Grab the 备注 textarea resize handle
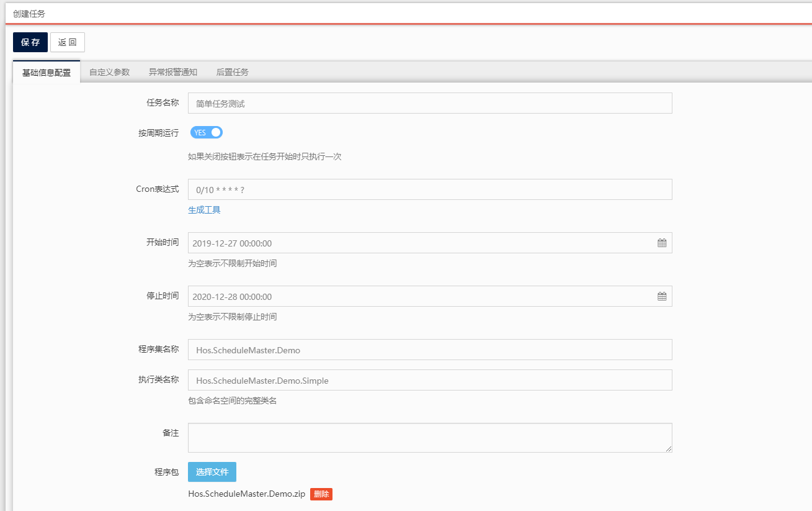Viewport: 812px width, 511px height. [669, 449]
